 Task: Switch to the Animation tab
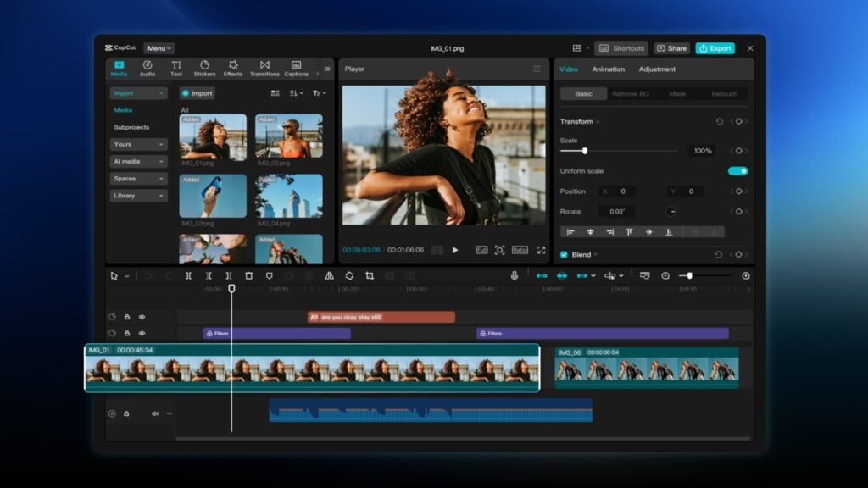tap(608, 69)
